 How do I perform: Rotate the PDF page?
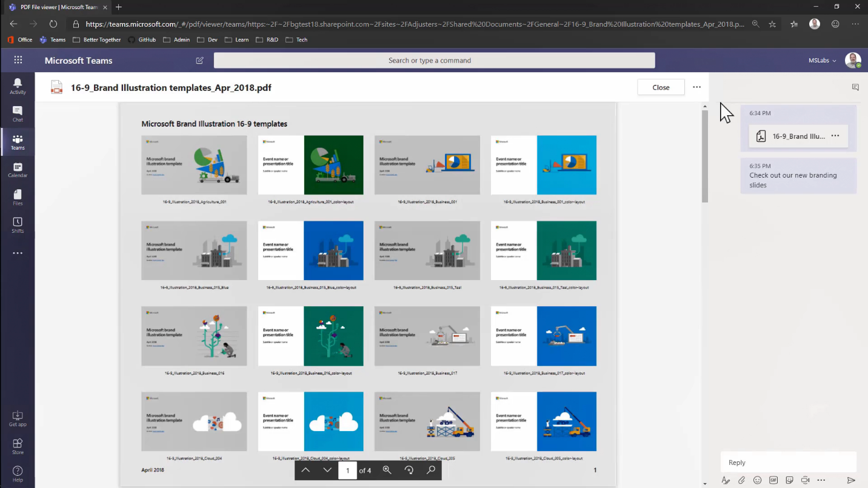click(x=409, y=470)
